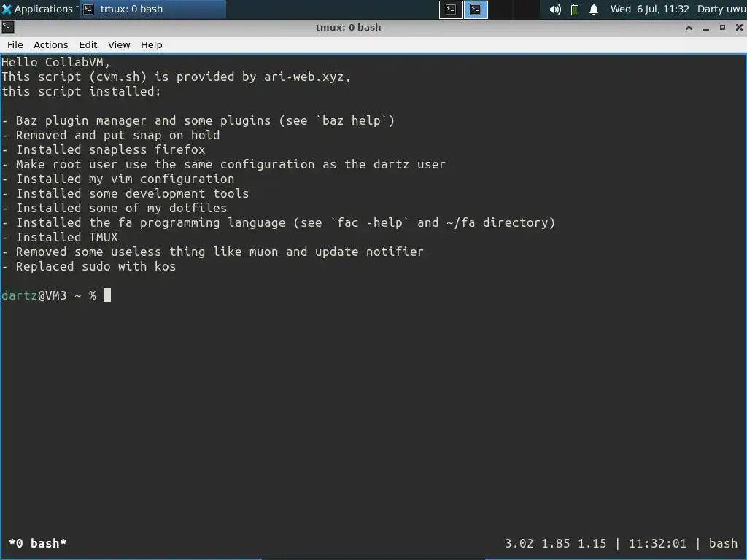Click the terminal cursor block at prompt
Image resolution: width=747 pixels, height=560 pixels.
[107, 295]
